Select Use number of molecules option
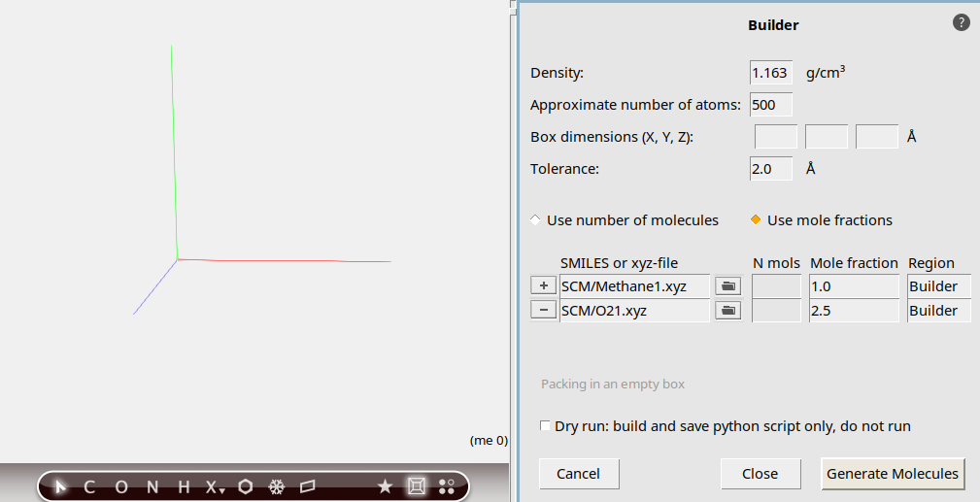 [536, 220]
